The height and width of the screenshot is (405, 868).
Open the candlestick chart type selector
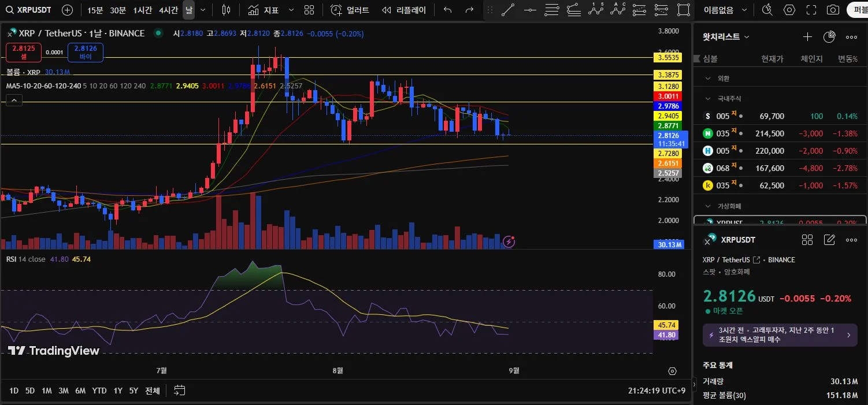[226, 10]
